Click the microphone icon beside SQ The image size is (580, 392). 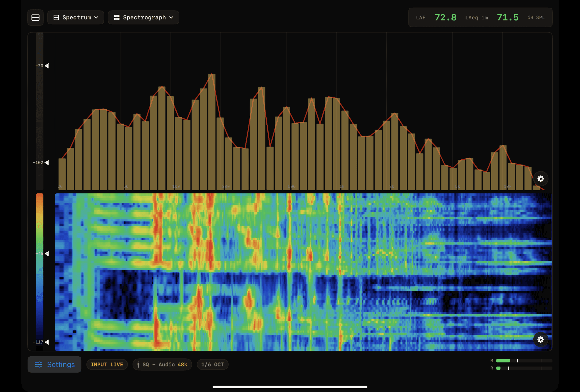(x=139, y=364)
